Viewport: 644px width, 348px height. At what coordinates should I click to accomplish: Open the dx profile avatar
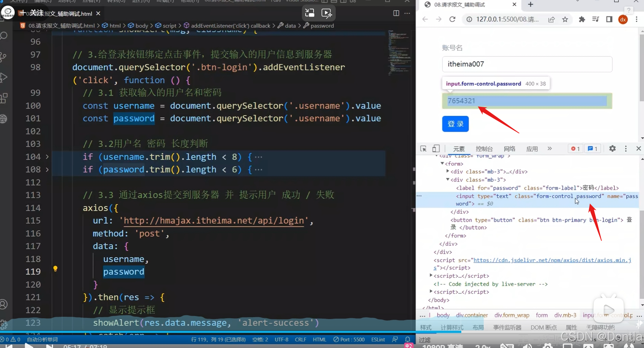[x=623, y=20]
